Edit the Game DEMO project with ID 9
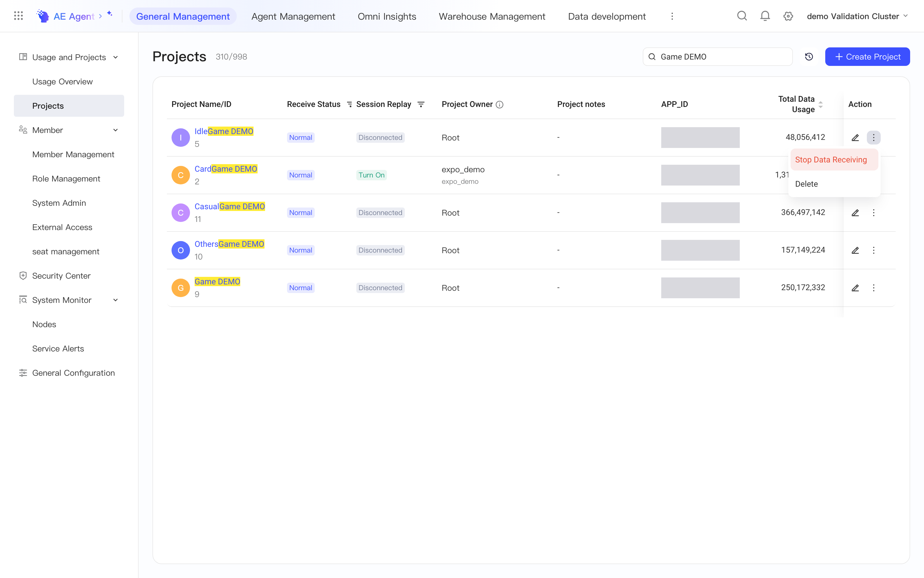Viewport: 924px width, 578px height. pyautogui.click(x=855, y=288)
